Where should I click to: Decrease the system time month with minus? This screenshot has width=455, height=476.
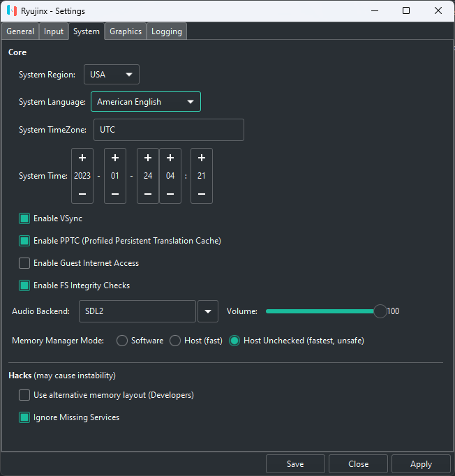coord(115,194)
